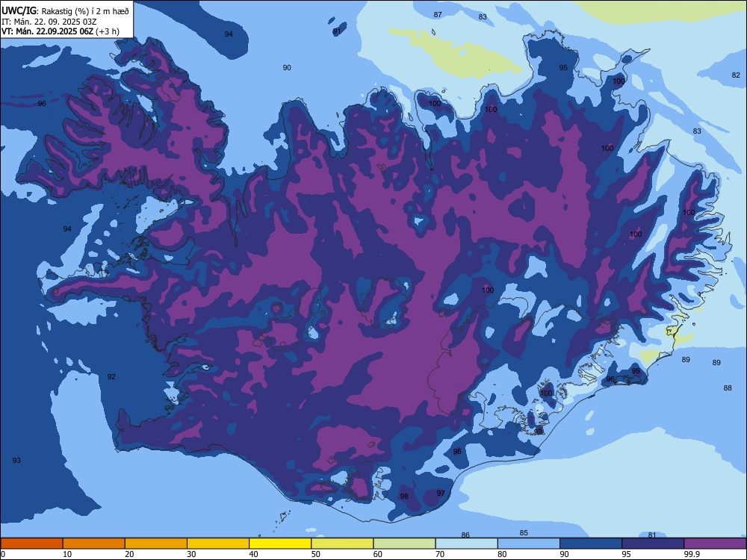Click the '10' legend tick label
This screenshot has width=747, height=560.
pyautogui.click(x=67, y=554)
